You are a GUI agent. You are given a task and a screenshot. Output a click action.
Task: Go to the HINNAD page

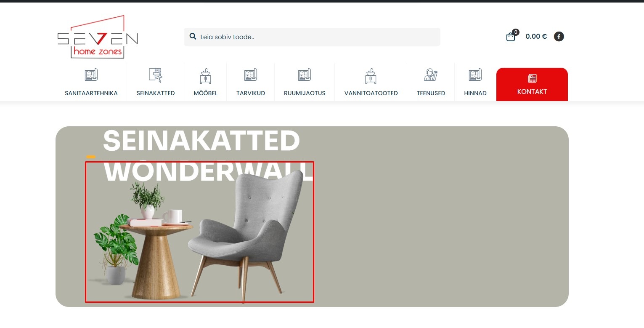coord(475,93)
